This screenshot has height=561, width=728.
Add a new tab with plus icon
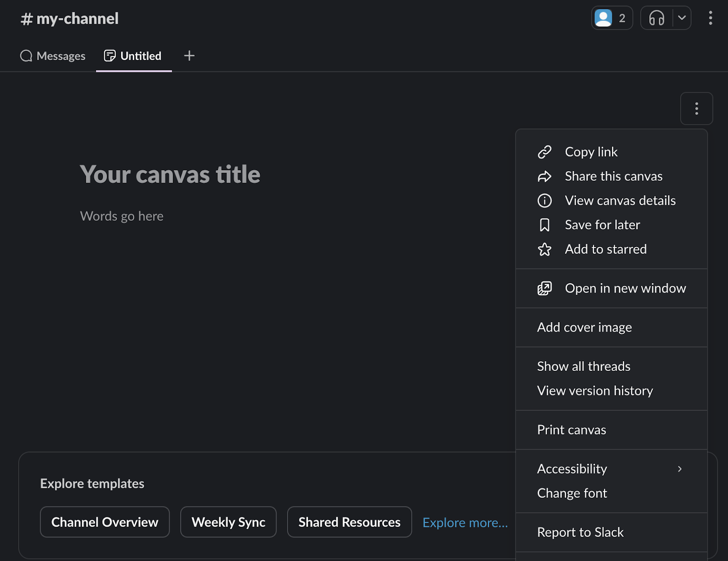[x=189, y=56]
